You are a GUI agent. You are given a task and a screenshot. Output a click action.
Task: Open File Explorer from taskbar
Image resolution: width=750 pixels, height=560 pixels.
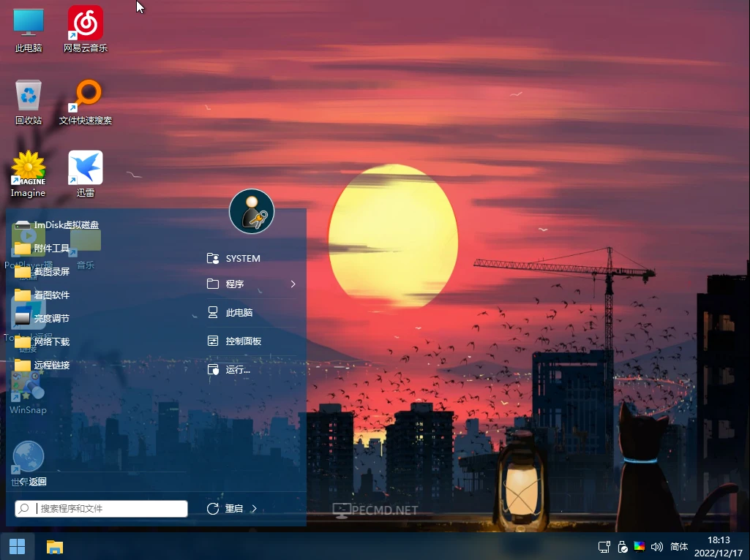point(55,547)
